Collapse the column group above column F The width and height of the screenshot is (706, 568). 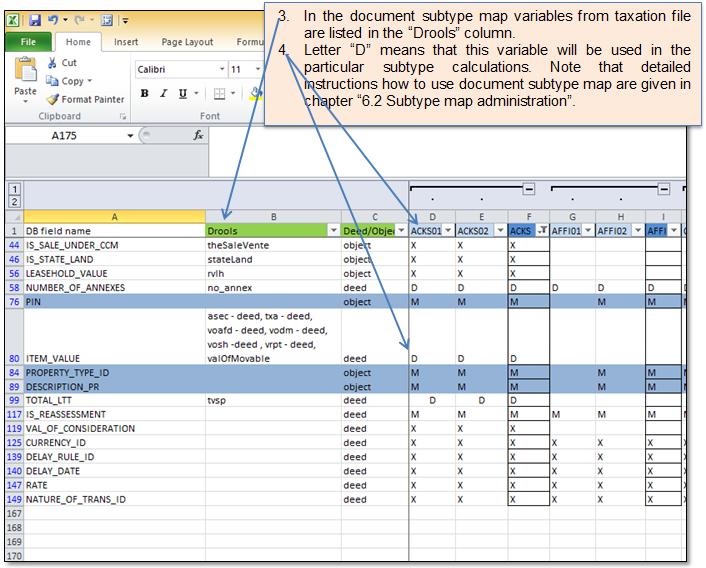[x=529, y=189]
